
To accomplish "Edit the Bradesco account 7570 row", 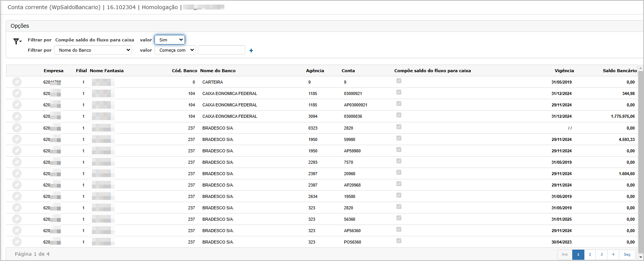I will [17, 162].
